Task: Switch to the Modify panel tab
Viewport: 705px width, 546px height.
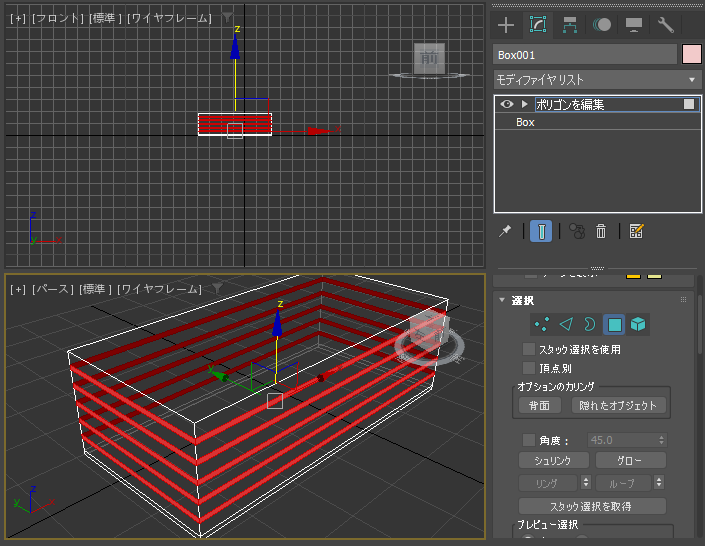Action: 538,25
